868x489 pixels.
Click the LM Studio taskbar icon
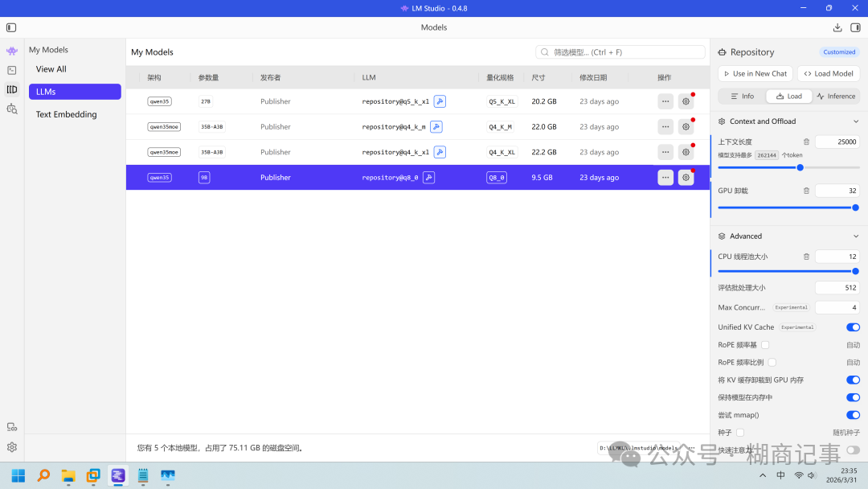[118, 475]
